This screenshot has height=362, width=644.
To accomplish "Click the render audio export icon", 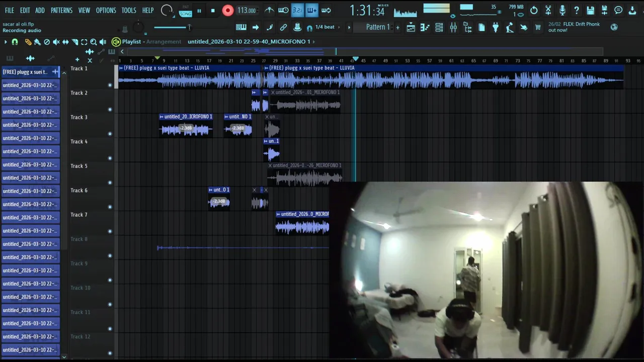I will tap(604, 10).
